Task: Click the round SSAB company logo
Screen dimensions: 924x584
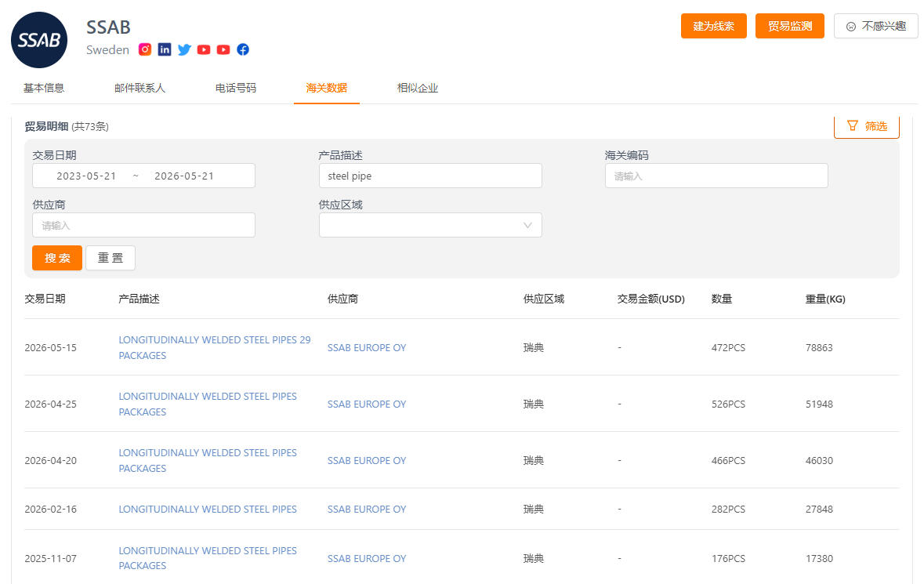Action: pos(39,40)
